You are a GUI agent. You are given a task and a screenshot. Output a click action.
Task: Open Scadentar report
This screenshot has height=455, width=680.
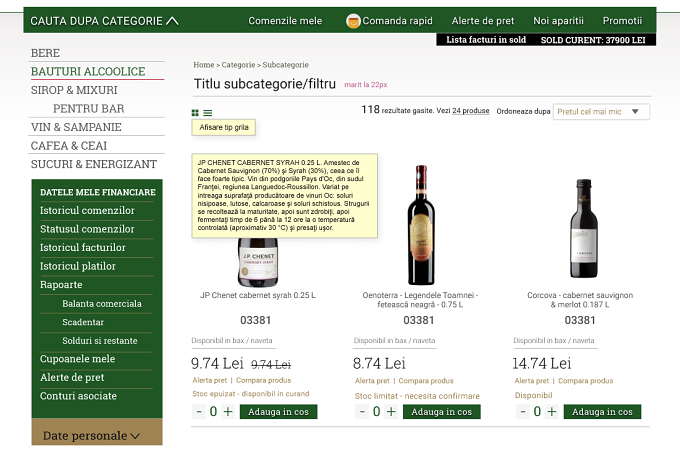click(x=83, y=322)
